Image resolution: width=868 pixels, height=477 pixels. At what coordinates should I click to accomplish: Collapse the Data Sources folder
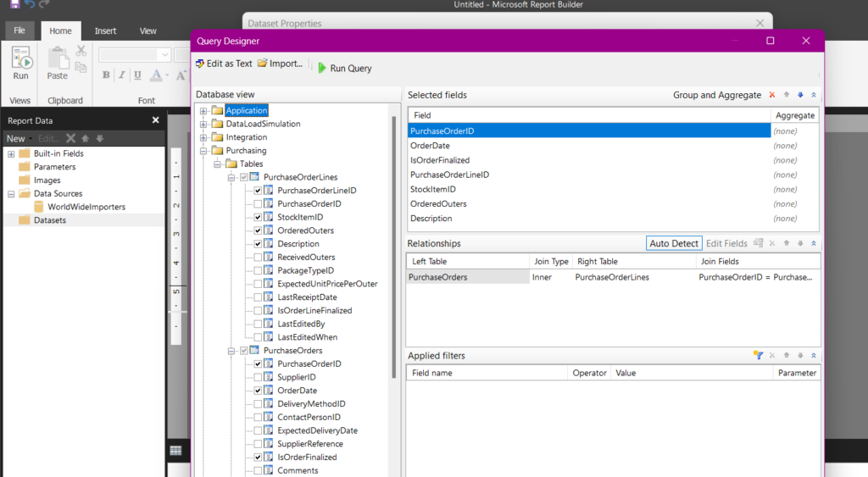tap(11, 194)
